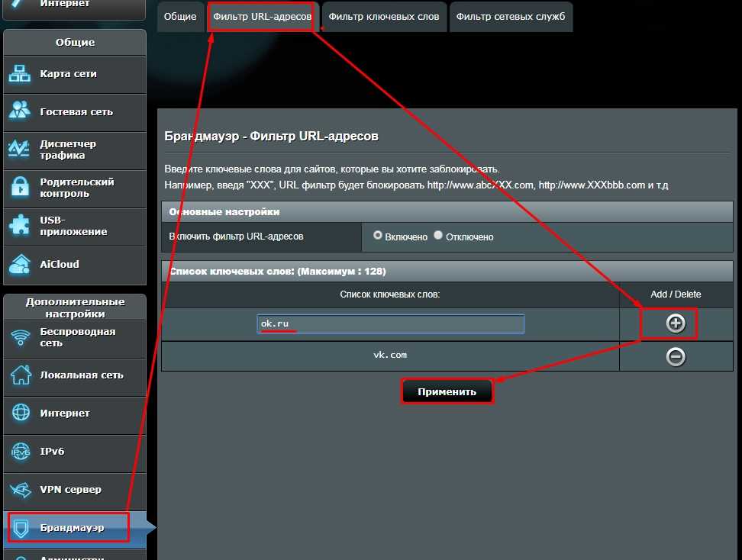This screenshot has width=742, height=560.
Task: Open Диспетчер трафика menu item
Action: 75,150
